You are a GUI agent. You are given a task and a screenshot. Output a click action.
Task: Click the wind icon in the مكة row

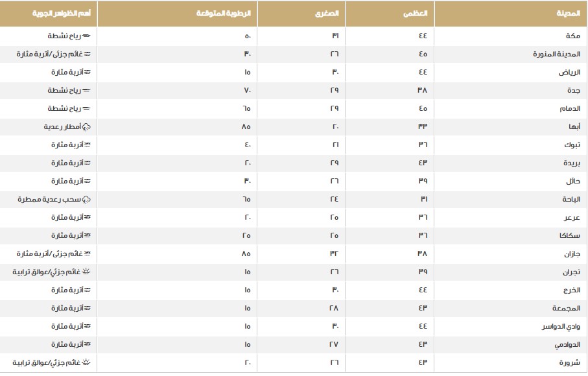click(x=86, y=36)
